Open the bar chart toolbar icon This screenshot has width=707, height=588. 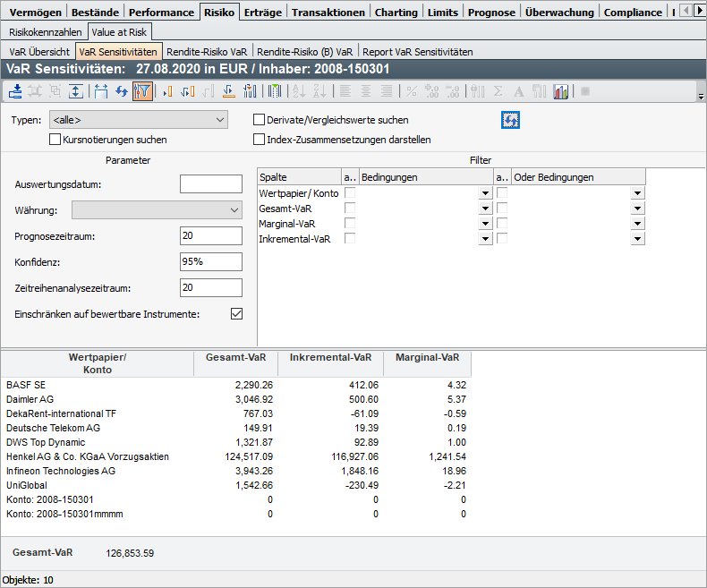pos(562,91)
